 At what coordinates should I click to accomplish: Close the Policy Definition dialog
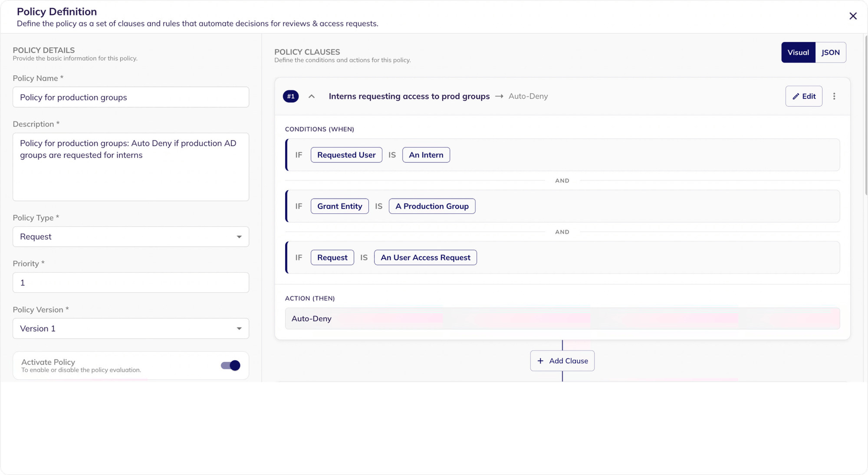pyautogui.click(x=853, y=16)
